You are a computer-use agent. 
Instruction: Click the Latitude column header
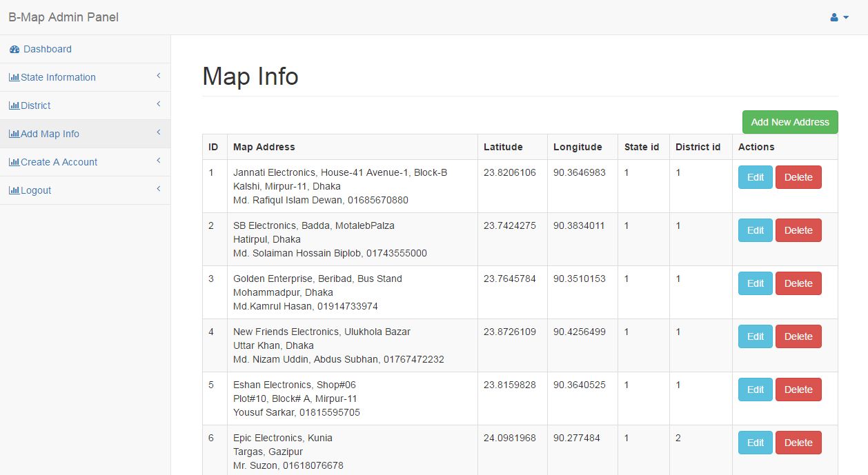coord(503,147)
